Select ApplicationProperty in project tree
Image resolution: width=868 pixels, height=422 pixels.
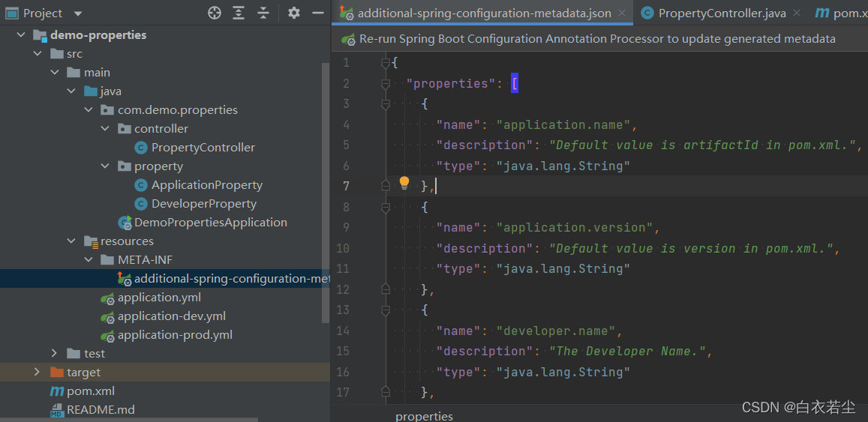tap(207, 185)
